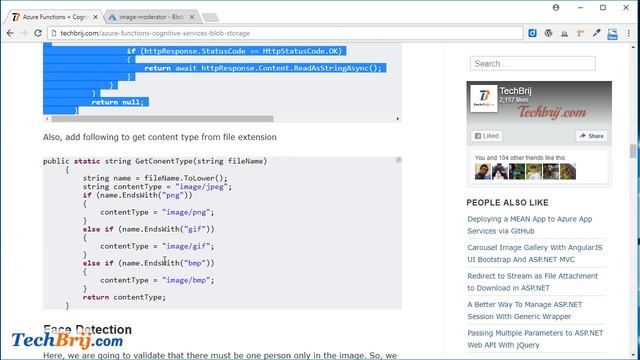This screenshot has height=360, width=640.
Task: Open 'Passing Multiple Parameters to ASP.NET Web API' link
Action: (535, 339)
